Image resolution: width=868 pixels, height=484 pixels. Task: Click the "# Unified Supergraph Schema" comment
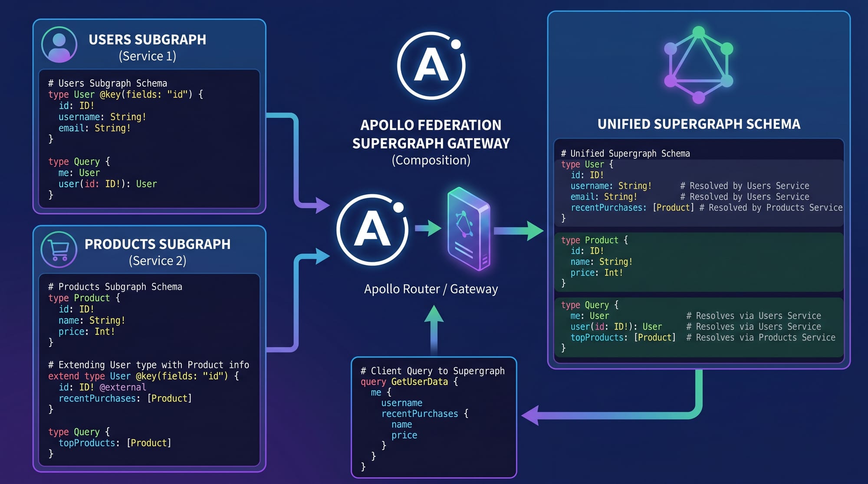(x=625, y=154)
